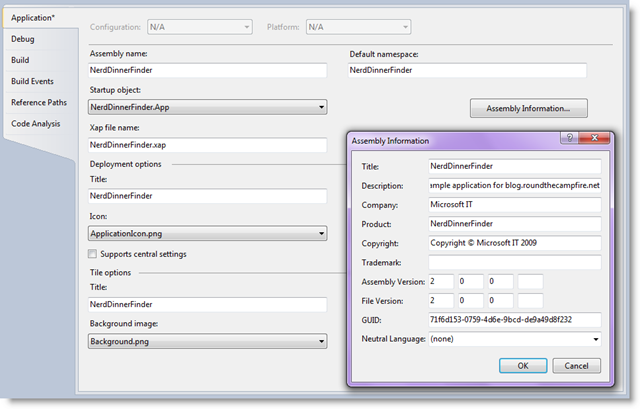
Task: Click the Assembly Version minor field
Action: 471,281
